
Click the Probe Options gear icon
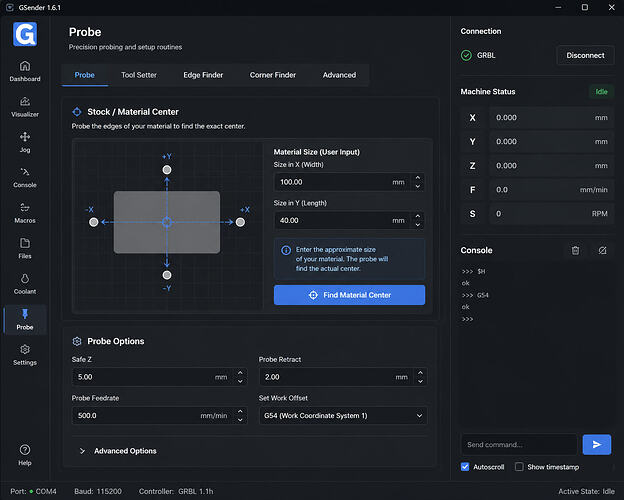click(x=77, y=341)
